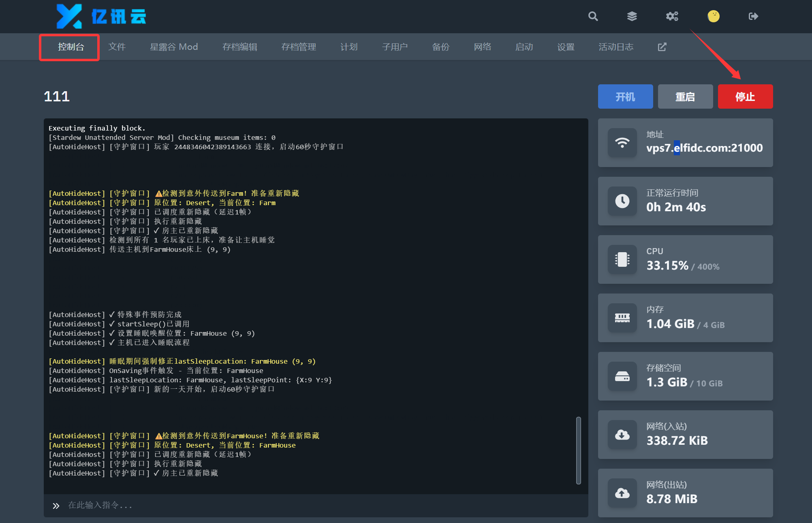
Task: Open the yellow user avatar
Action: (x=714, y=16)
